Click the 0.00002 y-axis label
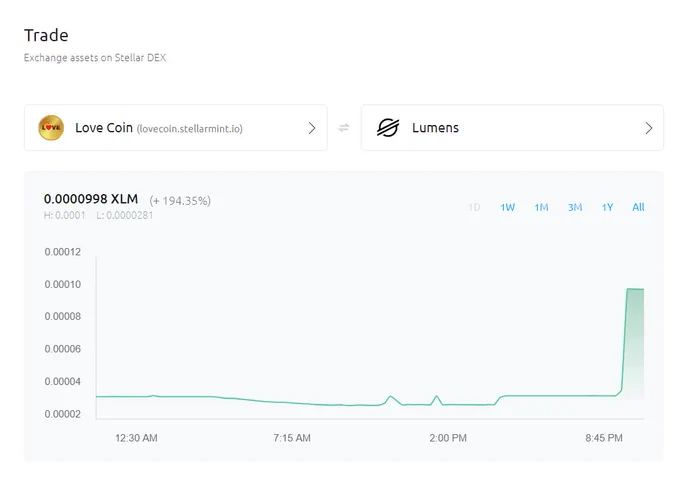 pyautogui.click(x=62, y=414)
